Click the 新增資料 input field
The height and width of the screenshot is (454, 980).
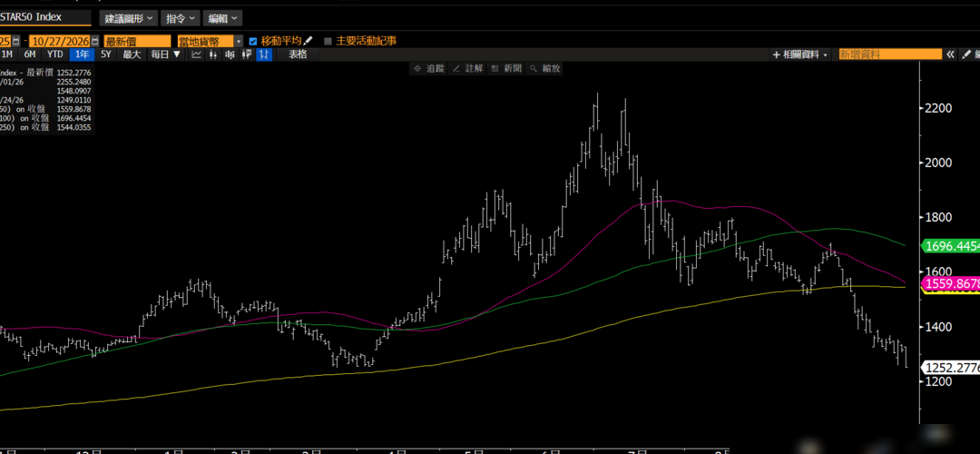pyautogui.click(x=890, y=54)
